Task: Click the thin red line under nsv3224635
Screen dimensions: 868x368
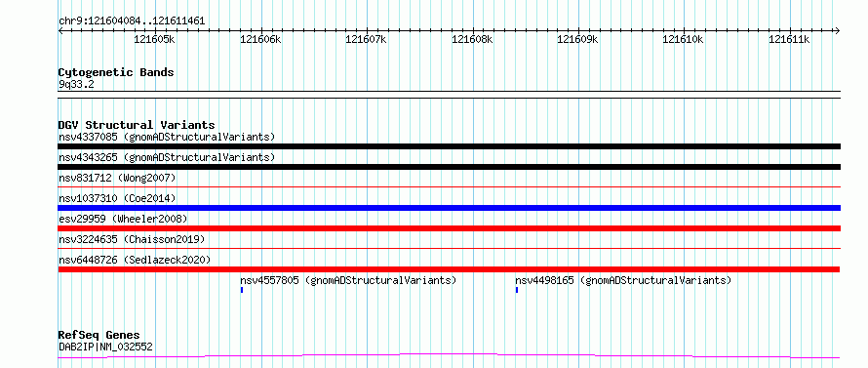Action: pyautogui.click(x=449, y=249)
